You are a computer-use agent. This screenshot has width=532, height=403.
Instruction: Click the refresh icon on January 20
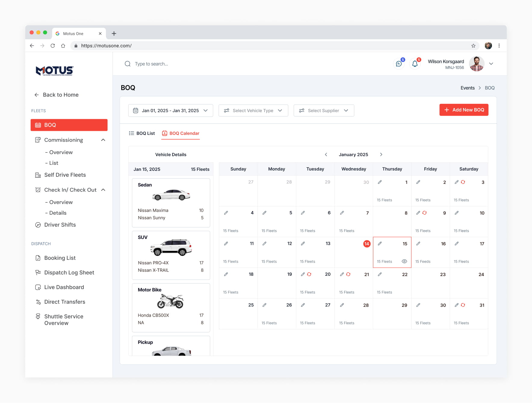pos(309,274)
